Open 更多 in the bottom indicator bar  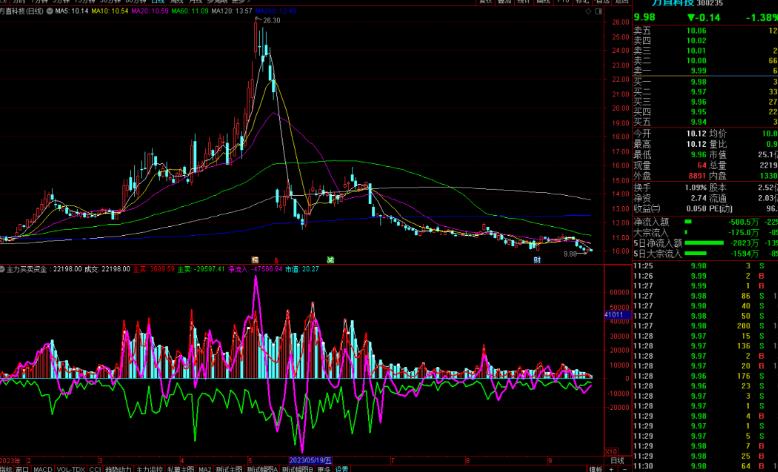pos(324,469)
